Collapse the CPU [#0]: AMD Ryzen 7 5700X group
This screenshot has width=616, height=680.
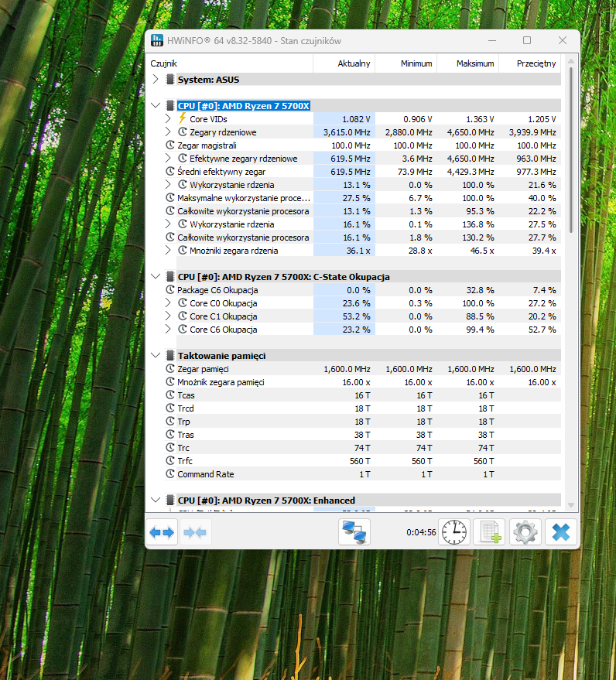156,105
